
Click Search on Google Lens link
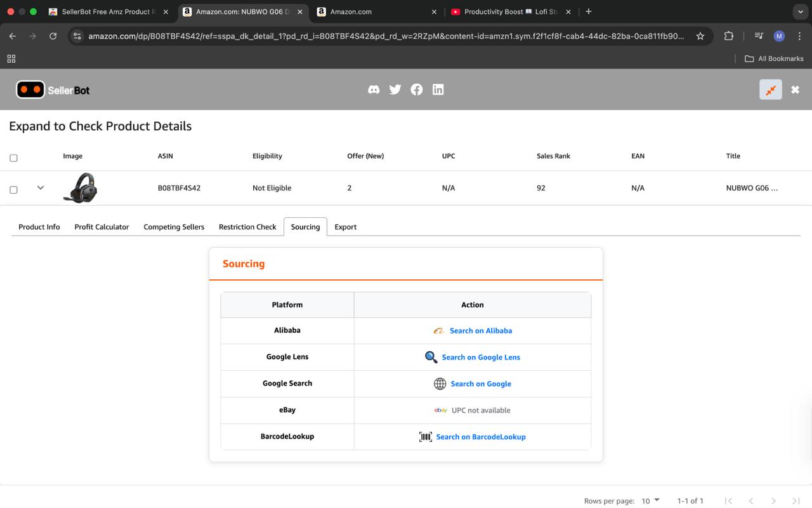(481, 358)
